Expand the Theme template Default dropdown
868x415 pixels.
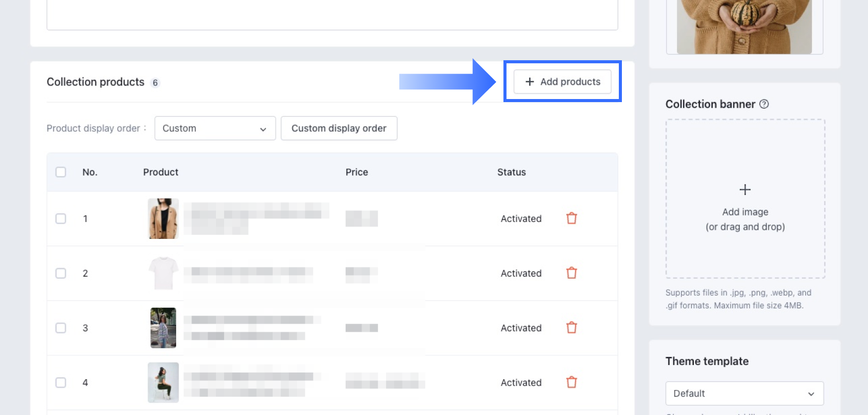pyautogui.click(x=744, y=394)
